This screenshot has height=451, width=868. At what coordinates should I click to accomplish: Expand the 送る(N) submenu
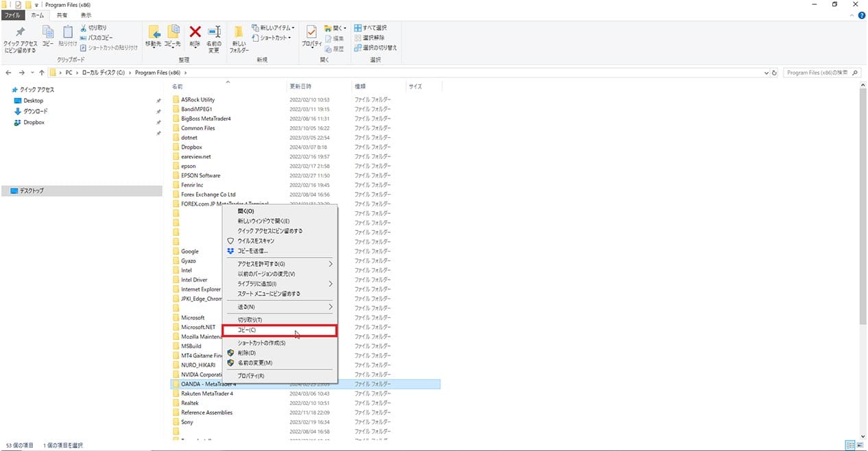330,306
